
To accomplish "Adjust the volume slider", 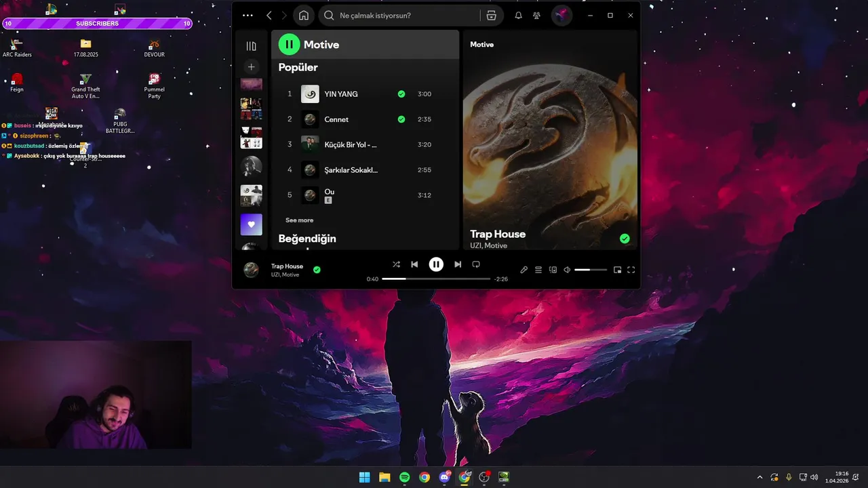I will (591, 270).
